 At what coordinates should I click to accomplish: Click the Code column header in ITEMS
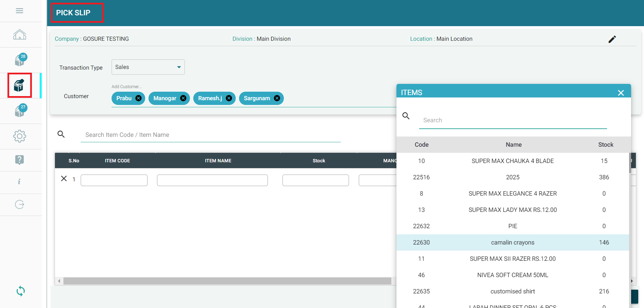pos(422,145)
